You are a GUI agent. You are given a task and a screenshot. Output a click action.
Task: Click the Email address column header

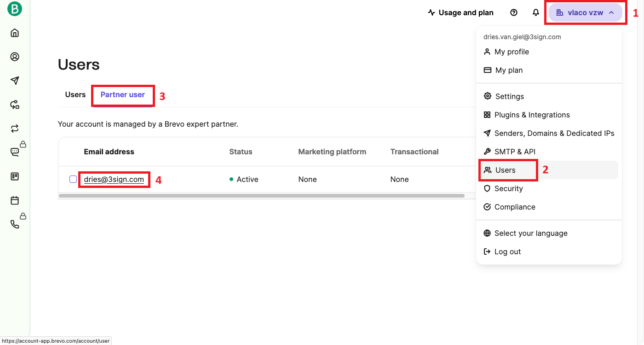(x=109, y=152)
